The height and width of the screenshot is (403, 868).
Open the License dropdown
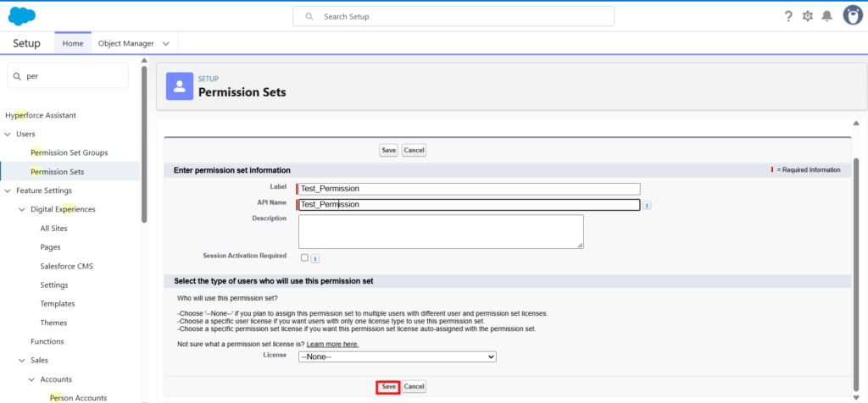coord(398,356)
